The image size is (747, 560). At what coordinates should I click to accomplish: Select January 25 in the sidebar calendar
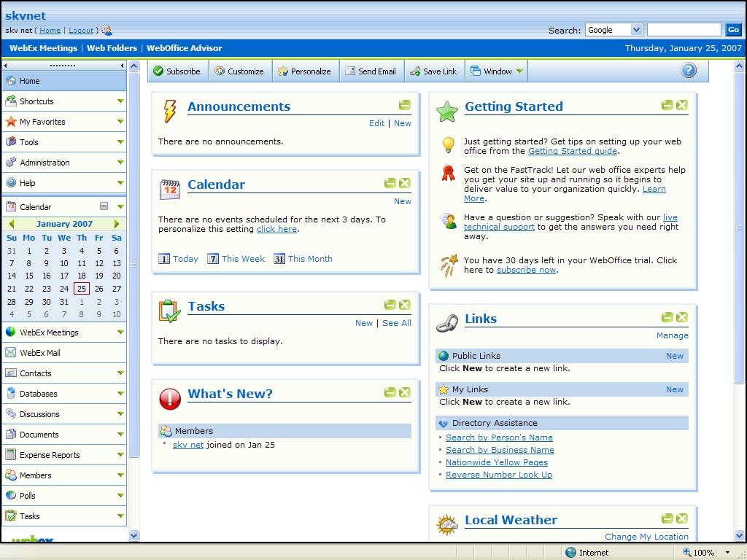pyautogui.click(x=82, y=289)
